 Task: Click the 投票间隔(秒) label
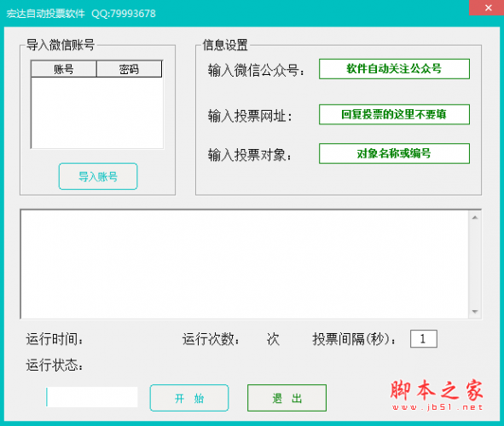(354, 339)
